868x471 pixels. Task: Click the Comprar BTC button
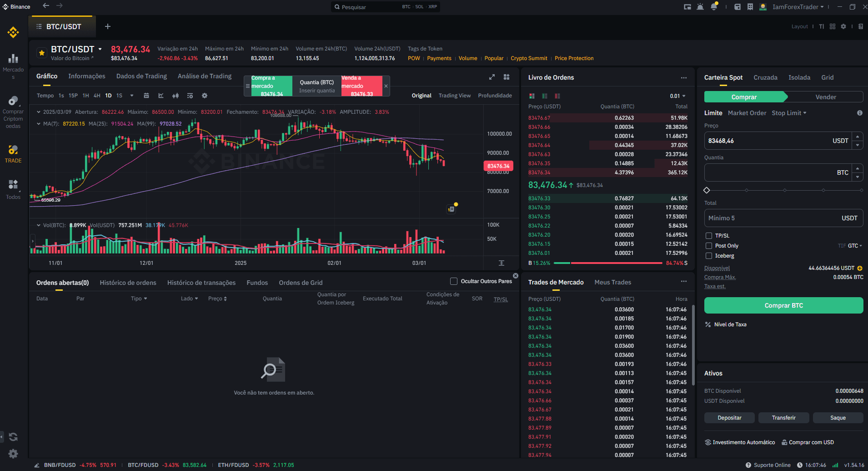[783, 305]
